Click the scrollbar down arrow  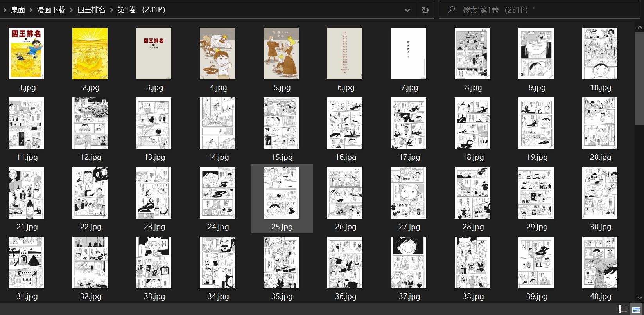(x=640, y=298)
